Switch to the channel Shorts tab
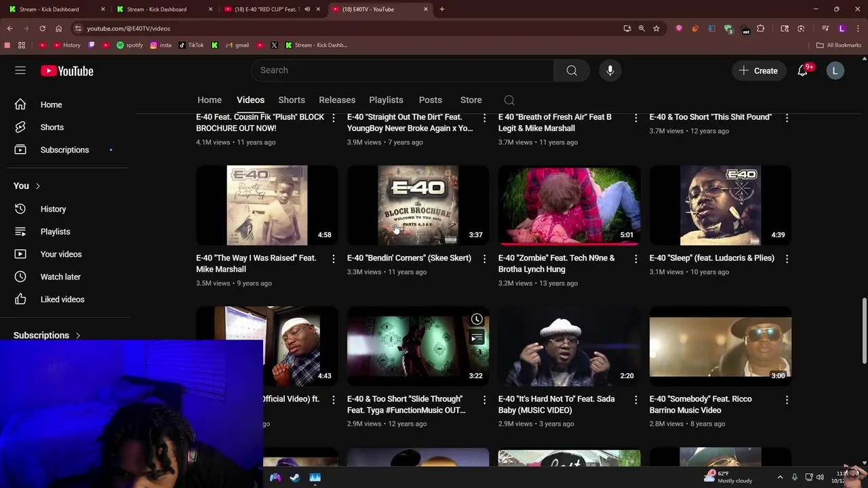 pyautogui.click(x=292, y=100)
